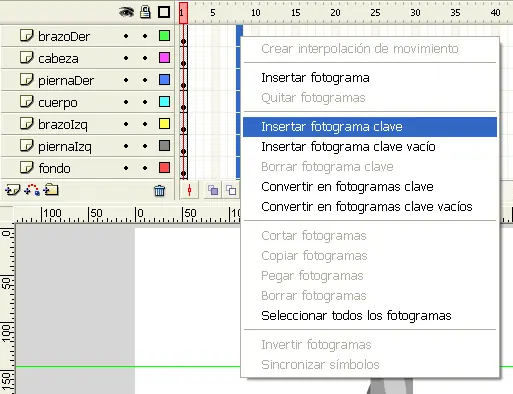Toggle lock dot of brazoDer layer
The image size is (513, 394).
[145, 36]
